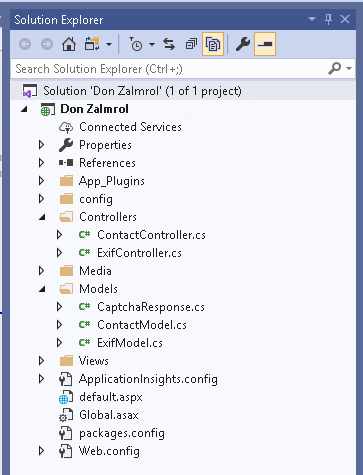
Task: Expand the Properties node
Action: coord(42,145)
